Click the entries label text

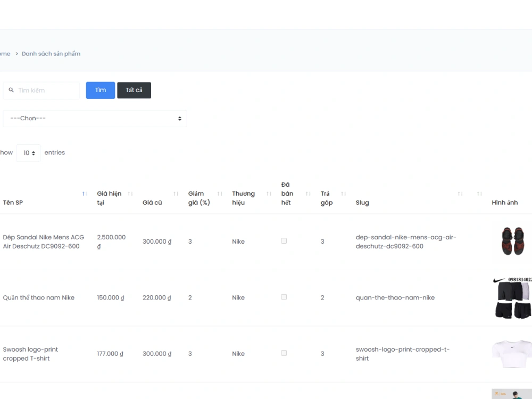[x=55, y=153]
